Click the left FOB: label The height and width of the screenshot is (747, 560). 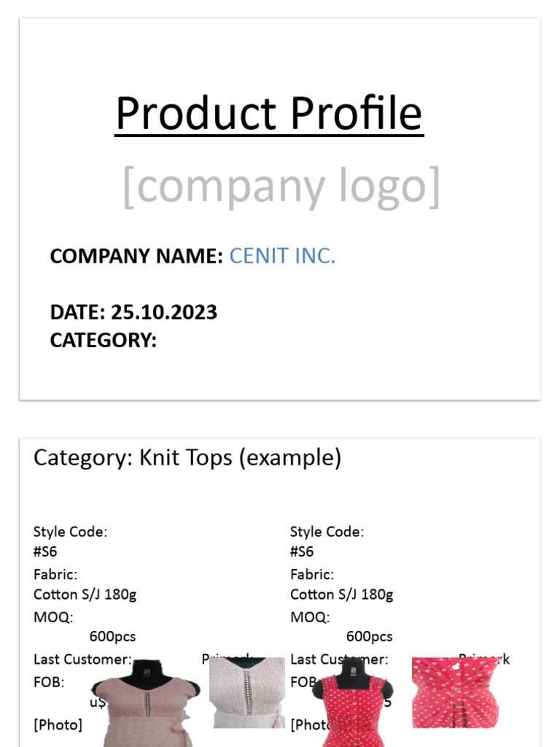49,682
